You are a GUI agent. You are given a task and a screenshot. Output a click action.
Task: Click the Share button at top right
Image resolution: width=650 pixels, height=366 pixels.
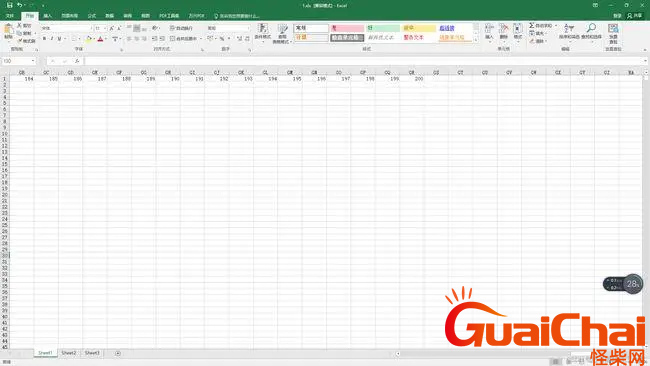coord(634,16)
